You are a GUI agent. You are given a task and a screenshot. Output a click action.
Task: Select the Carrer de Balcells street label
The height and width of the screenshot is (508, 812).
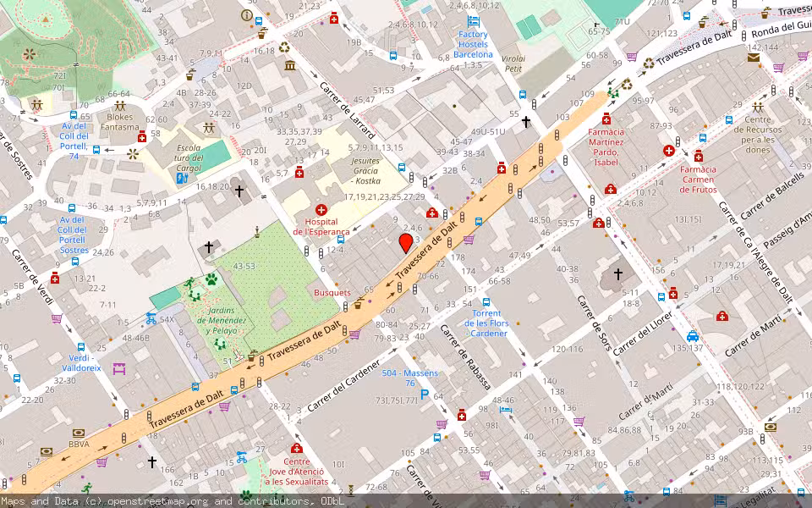[x=772, y=197]
